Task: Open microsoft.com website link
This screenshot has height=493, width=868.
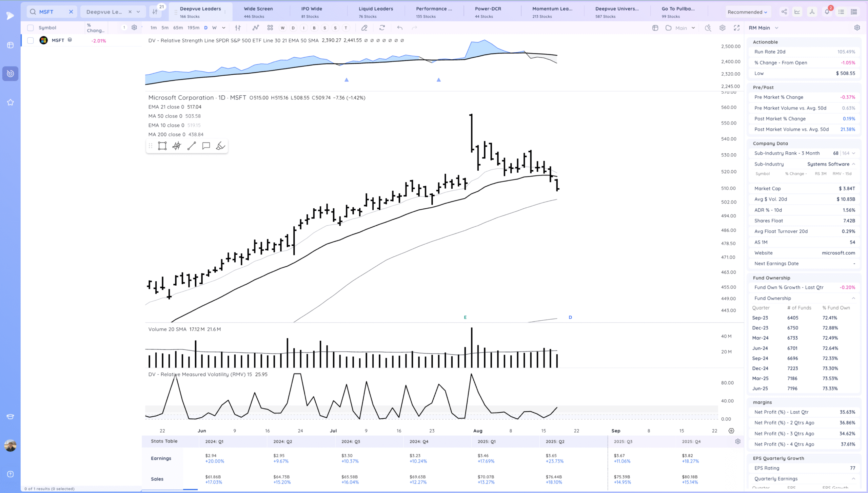Action: point(838,253)
